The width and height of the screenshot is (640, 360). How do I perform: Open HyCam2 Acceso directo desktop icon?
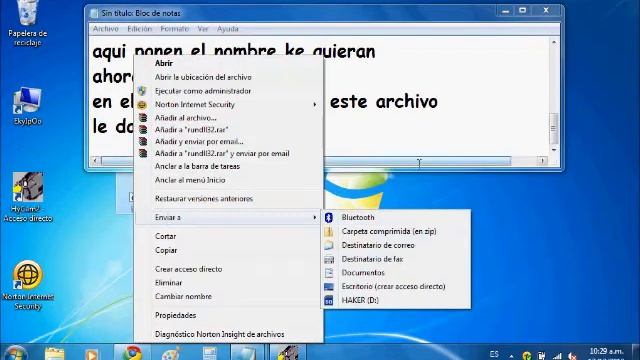27,197
